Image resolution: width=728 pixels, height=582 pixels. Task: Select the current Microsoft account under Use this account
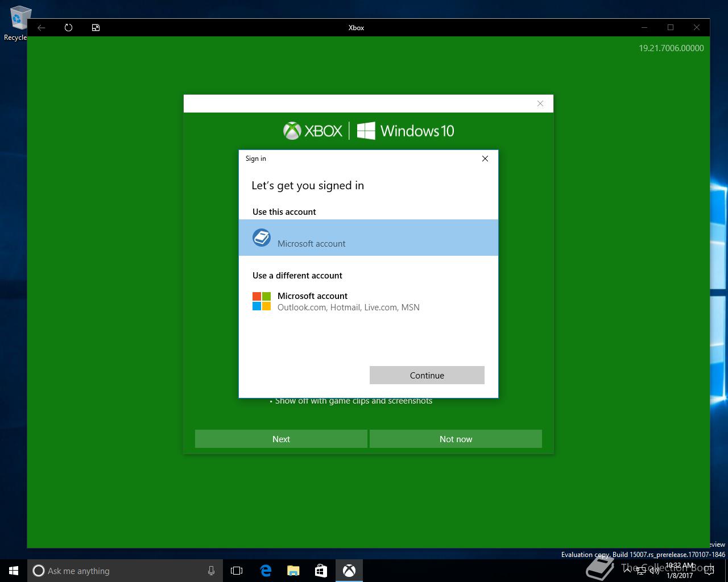pos(369,238)
